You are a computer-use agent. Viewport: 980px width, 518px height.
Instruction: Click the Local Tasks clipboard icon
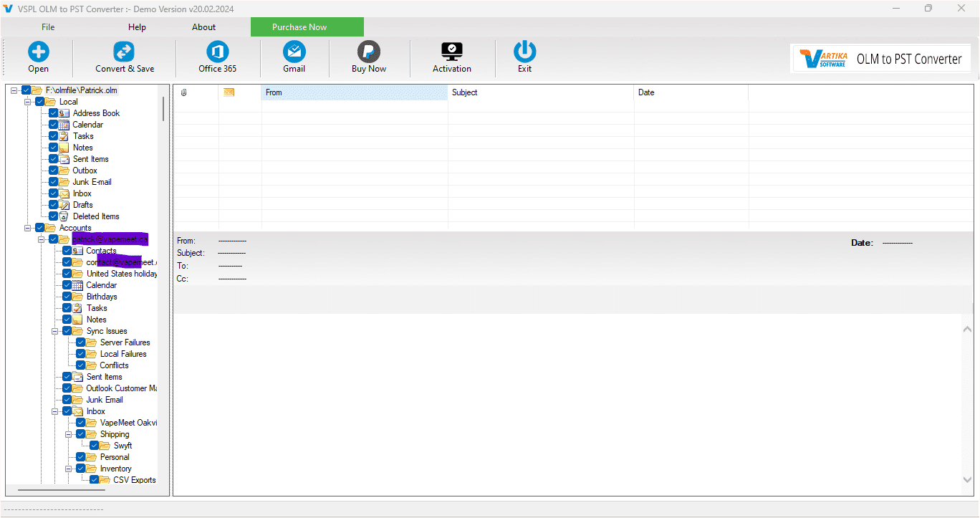[64, 136]
